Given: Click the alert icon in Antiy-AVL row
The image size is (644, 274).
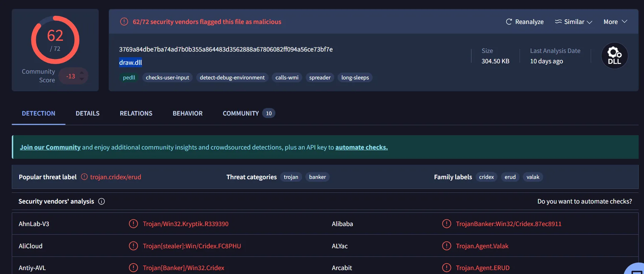Looking at the screenshot, I should click(133, 268).
